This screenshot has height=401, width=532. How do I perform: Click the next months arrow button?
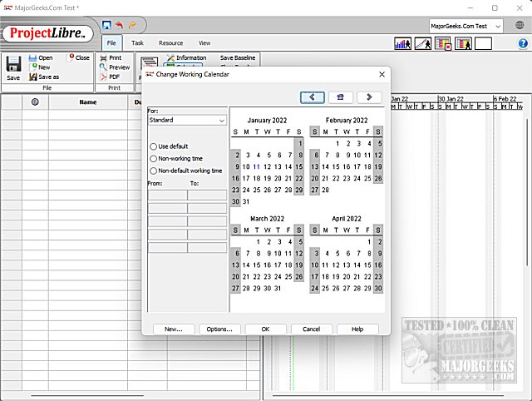point(369,97)
